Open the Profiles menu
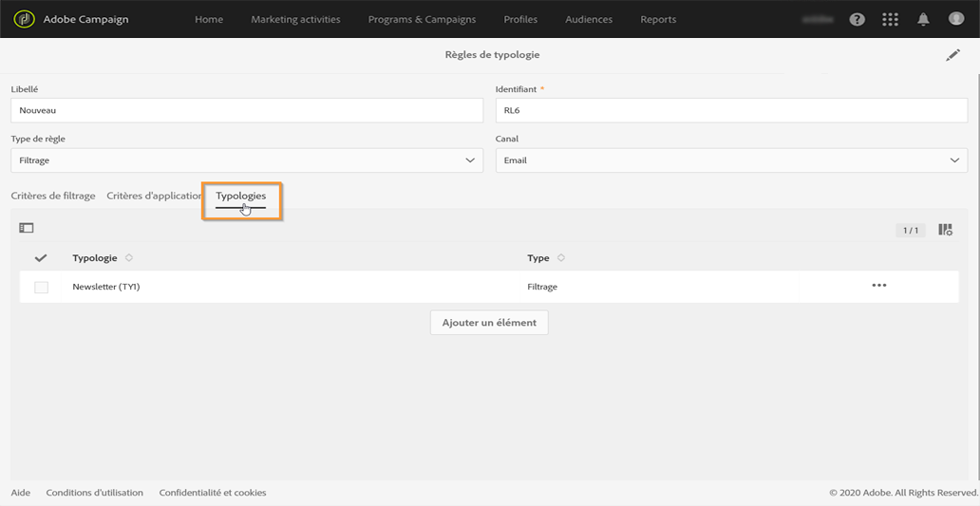This screenshot has height=506, width=980. [x=520, y=19]
